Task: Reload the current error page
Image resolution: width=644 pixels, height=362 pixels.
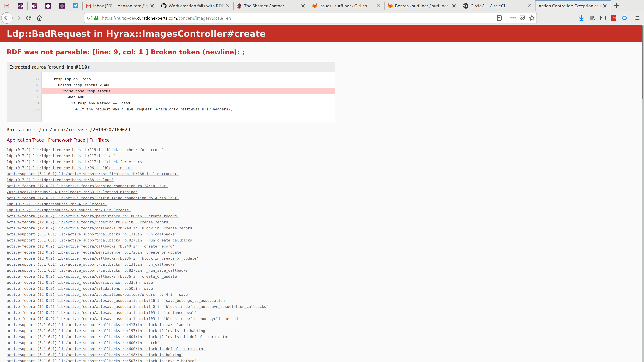Action: point(29,18)
